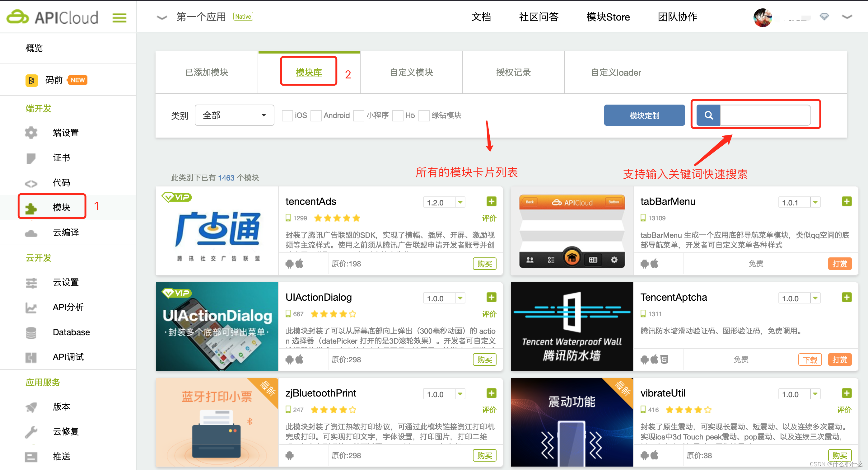Click the hamburger menu icon beside APICloud logo
This screenshot has width=868, height=470.
point(119,17)
